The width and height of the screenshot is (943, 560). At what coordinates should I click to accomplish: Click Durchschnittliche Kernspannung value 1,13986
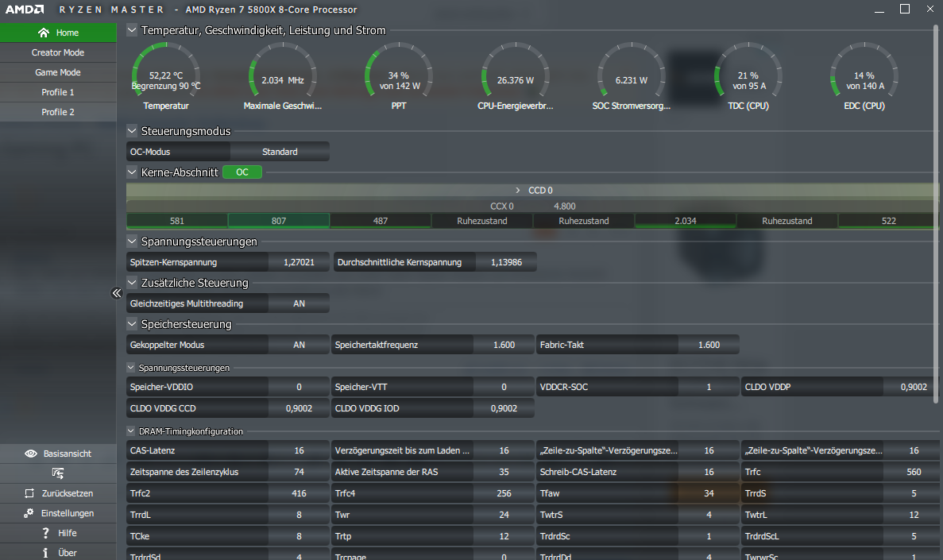(506, 262)
